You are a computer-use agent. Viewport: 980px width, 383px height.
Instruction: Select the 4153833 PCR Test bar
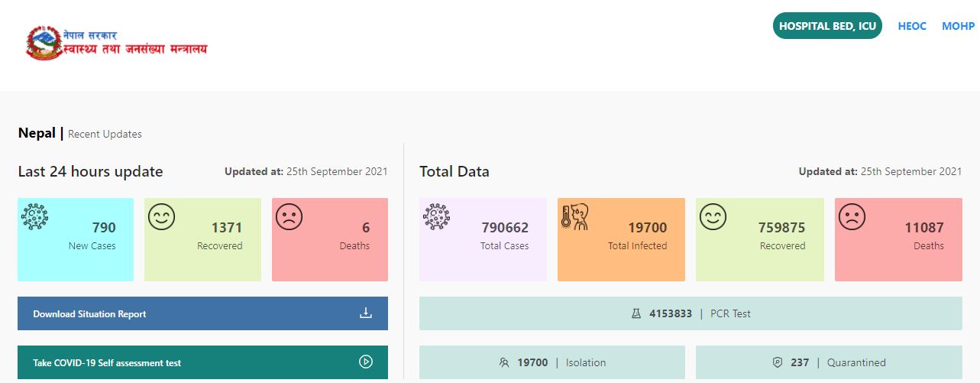691,313
